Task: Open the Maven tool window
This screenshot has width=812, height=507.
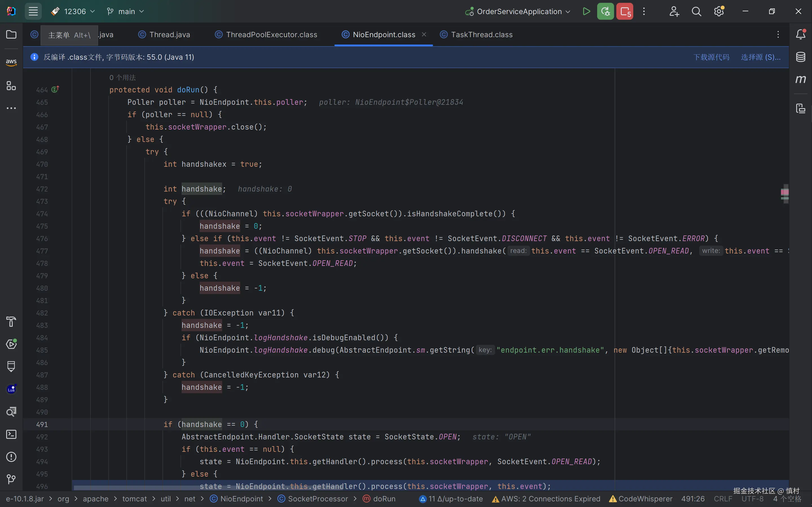Action: click(801, 79)
